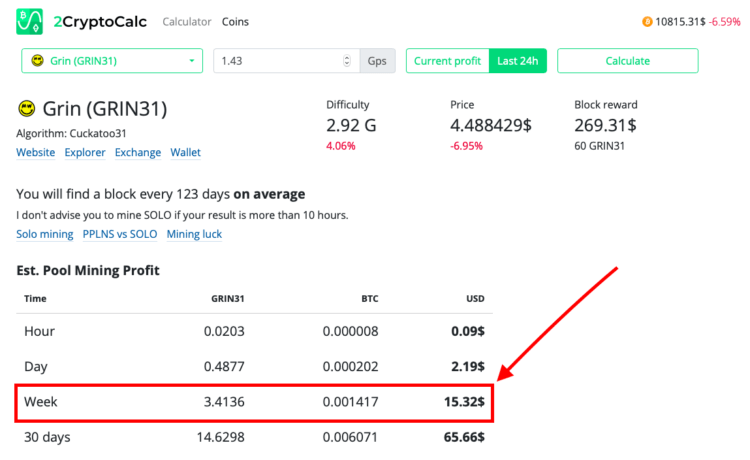Click the Bitcoin icon in the header
This screenshot has height=460, width=750.
(x=647, y=22)
